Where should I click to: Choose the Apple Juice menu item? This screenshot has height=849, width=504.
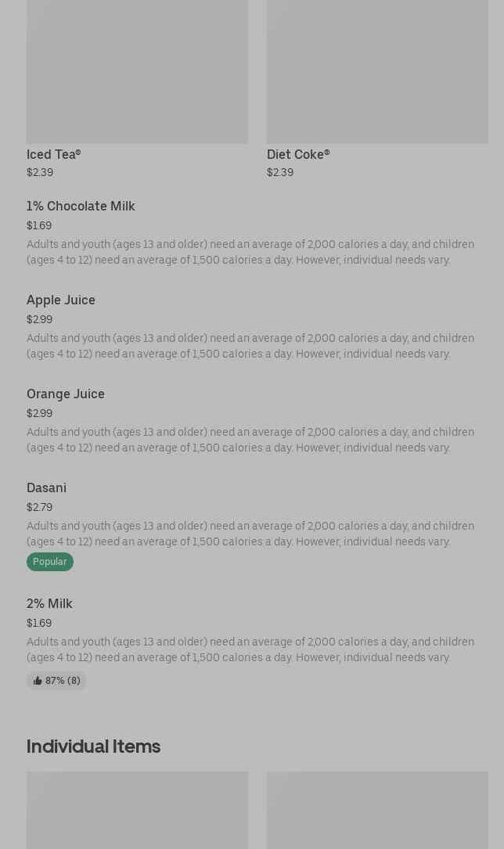pos(61,300)
